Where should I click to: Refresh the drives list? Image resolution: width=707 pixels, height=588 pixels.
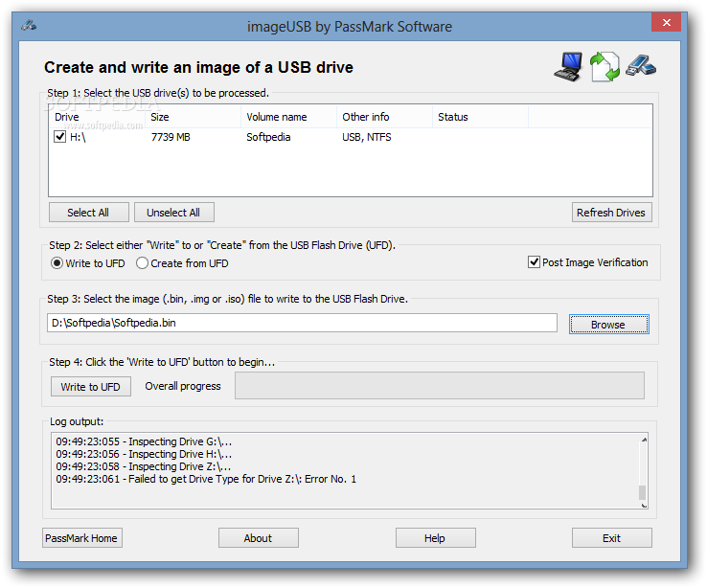pyautogui.click(x=611, y=213)
